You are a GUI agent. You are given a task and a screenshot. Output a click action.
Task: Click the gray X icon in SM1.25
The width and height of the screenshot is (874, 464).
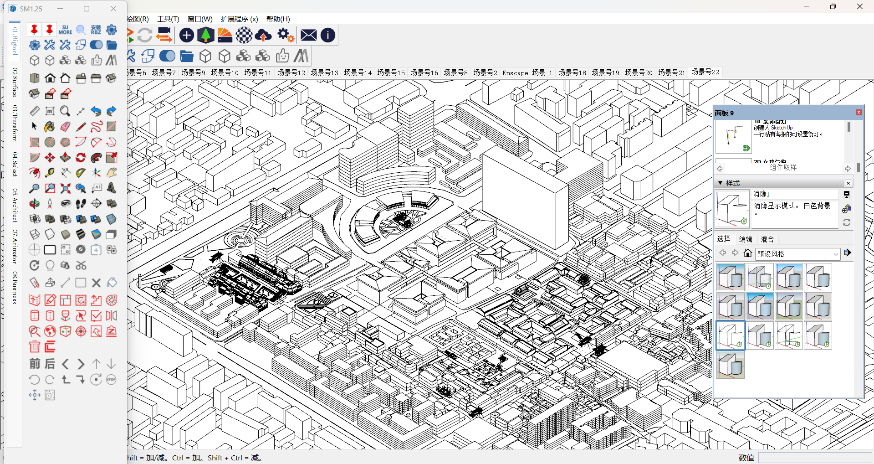coord(96,283)
